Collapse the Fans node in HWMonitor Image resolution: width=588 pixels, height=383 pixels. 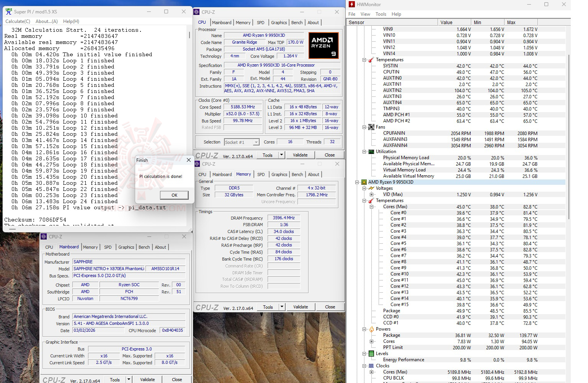click(364, 127)
